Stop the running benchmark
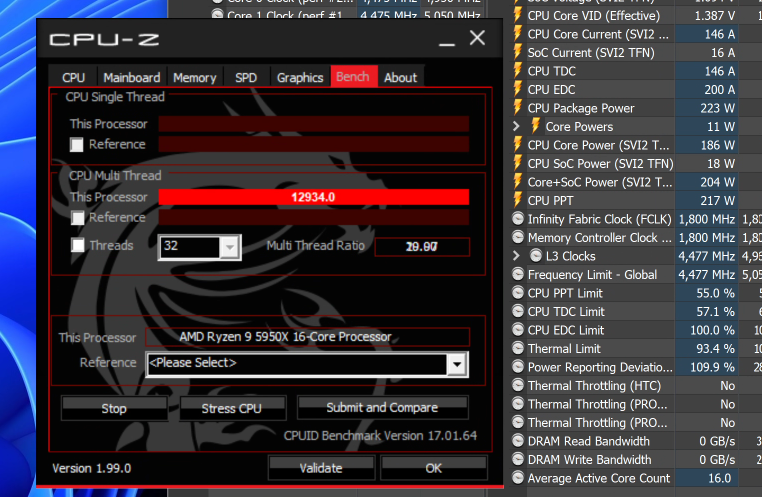Image resolution: width=762 pixels, height=497 pixels. tap(114, 409)
